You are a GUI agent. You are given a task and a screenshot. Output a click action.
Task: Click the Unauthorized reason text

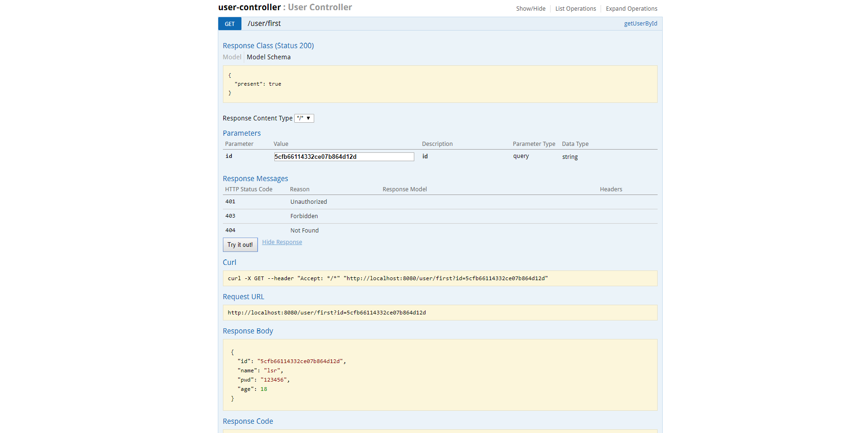(x=309, y=202)
